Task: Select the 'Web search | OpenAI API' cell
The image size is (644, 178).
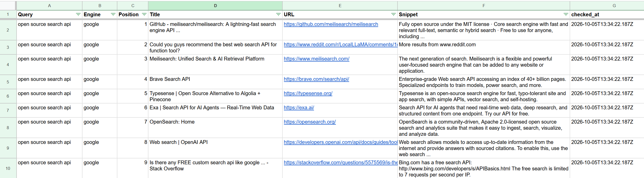Action: (215, 148)
